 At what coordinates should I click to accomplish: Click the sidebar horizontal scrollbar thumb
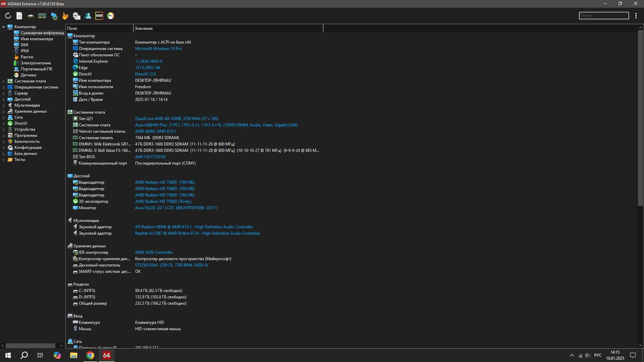pos(31,346)
